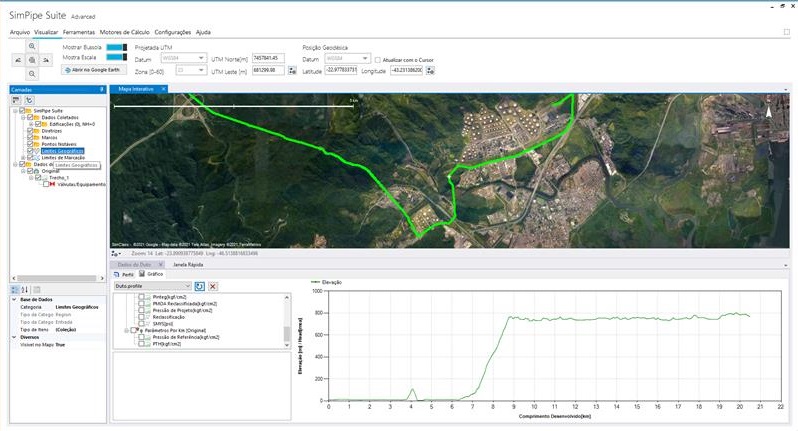Check the Pressão de Projeto checkbox
This screenshot has width=798, height=431.
point(141,310)
